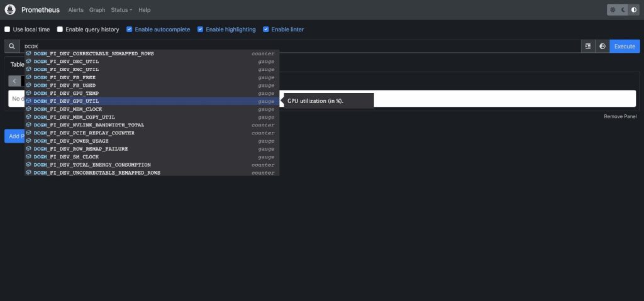Select DCGM_FI_DEV_POWER_USAGE suggestion
The width and height of the screenshot is (644, 301).
(152, 141)
